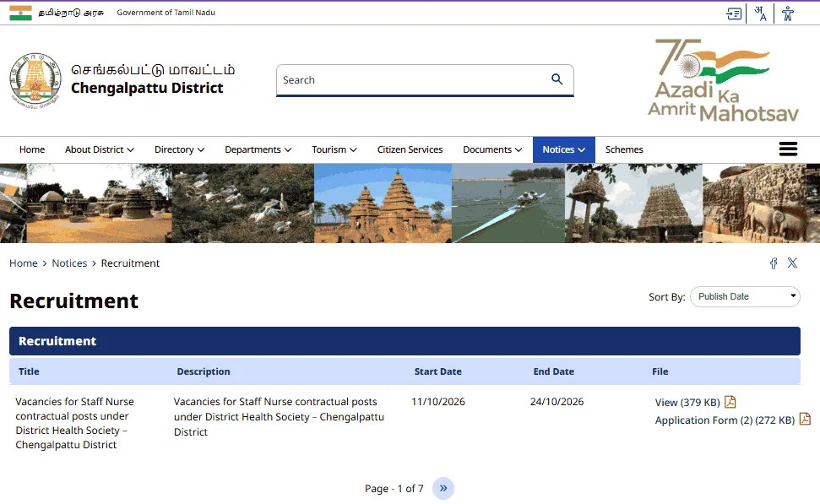Click the Tamil Nadu government emblem logo
Screen dimensions: 820x504
[35, 80]
